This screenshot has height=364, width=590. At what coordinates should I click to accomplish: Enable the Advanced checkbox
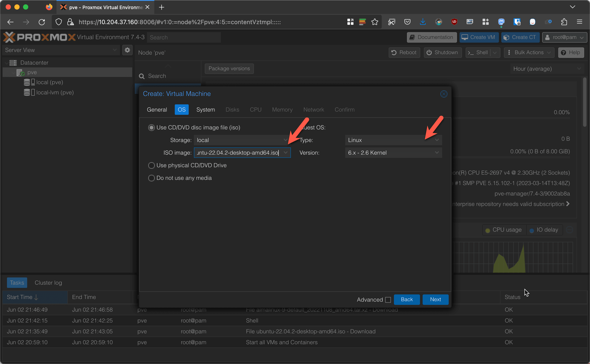pyautogui.click(x=388, y=300)
